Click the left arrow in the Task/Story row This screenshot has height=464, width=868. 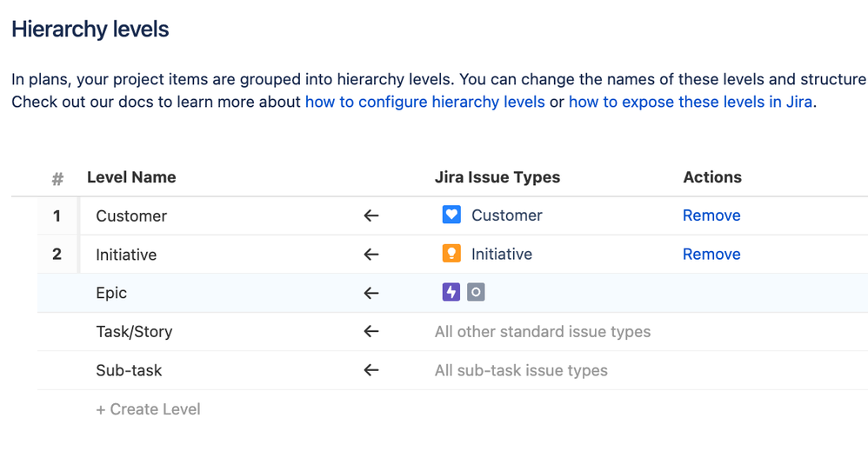click(x=371, y=331)
